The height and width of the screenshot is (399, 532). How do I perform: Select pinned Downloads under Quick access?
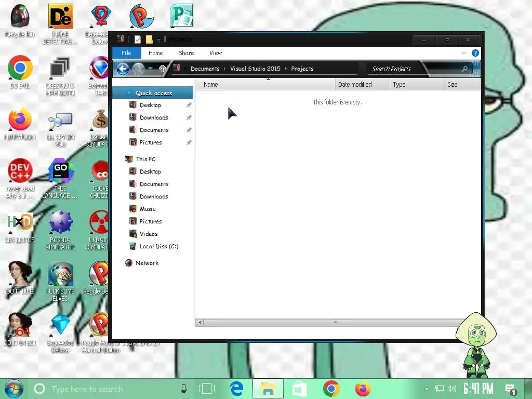tap(154, 117)
